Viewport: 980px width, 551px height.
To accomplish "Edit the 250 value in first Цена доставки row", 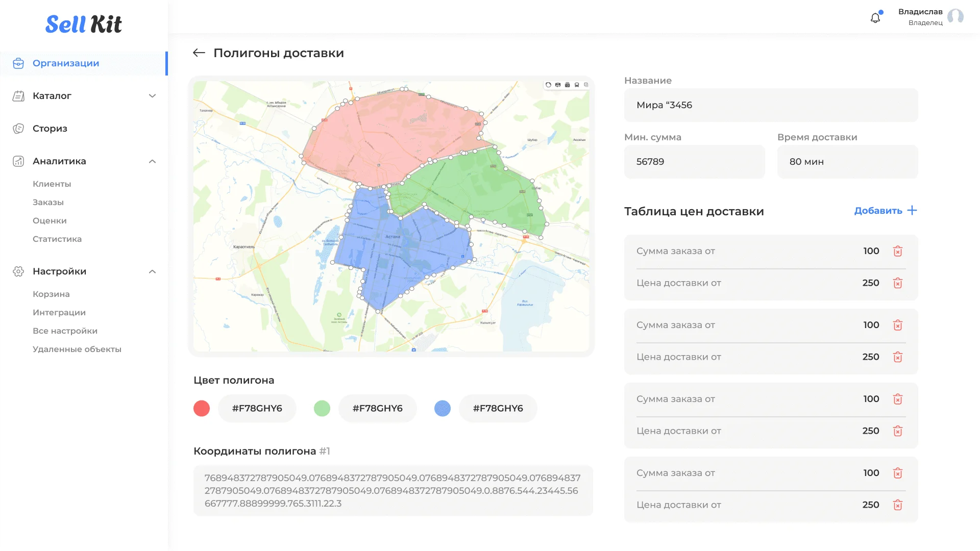I will click(871, 283).
